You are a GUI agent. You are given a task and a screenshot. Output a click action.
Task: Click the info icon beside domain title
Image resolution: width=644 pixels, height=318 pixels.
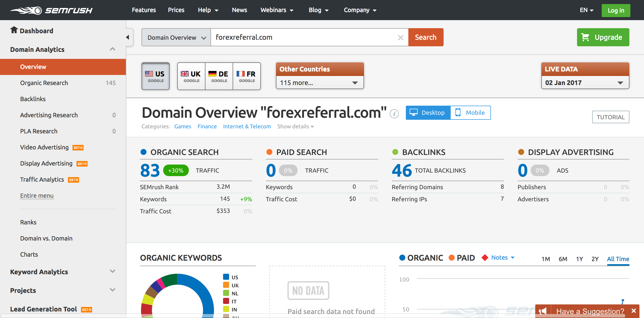394,114
